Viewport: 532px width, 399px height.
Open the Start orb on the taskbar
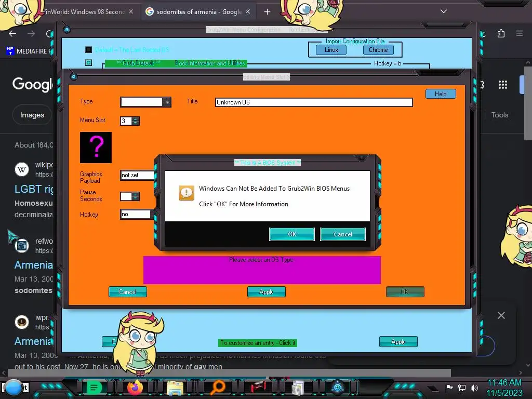tap(13, 388)
